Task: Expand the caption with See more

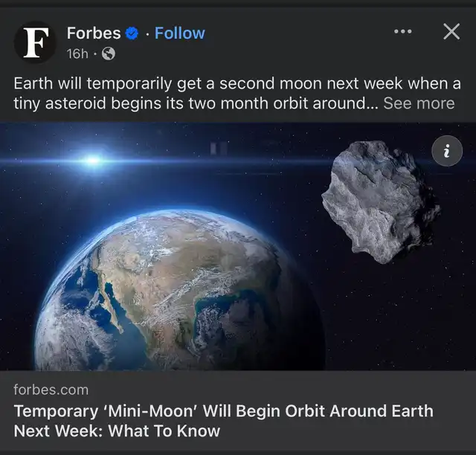Action: pyautogui.click(x=419, y=103)
